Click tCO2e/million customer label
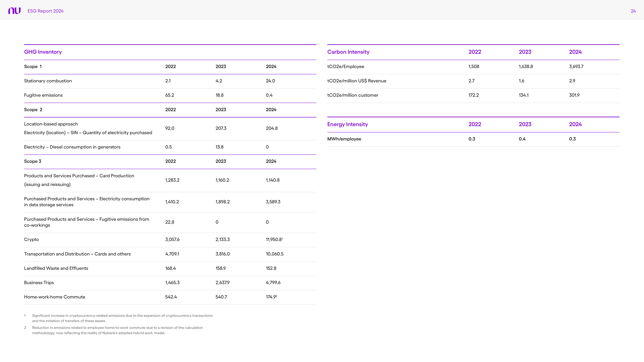The height and width of the screenshot is (362, 644). pyautogui.click(x=353, y=95)
